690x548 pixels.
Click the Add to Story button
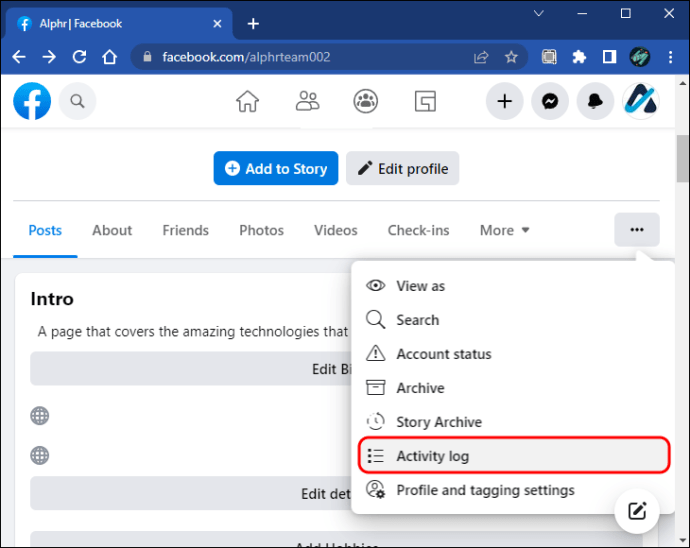[x=276, y=169]
